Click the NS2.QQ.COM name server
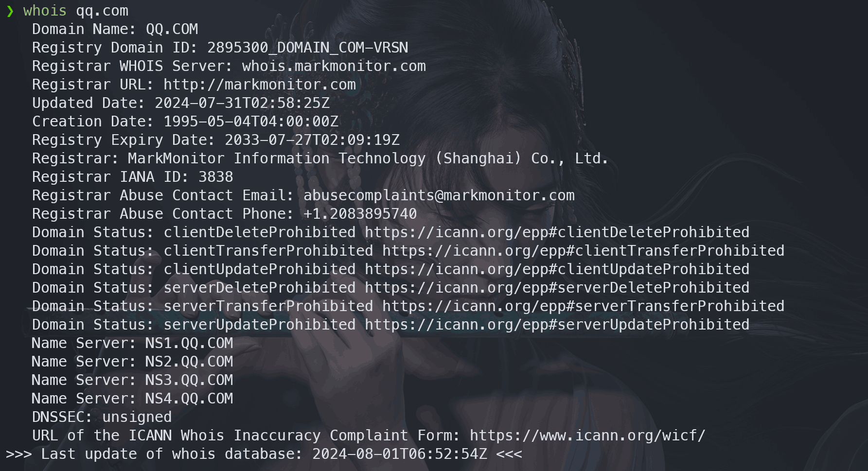Screen dimensions: 868x471 (x=189, y=362)
